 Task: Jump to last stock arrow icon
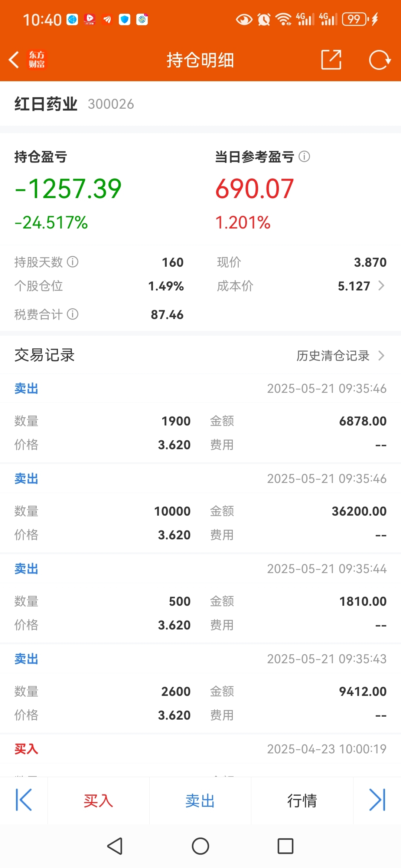pos(377,800)
